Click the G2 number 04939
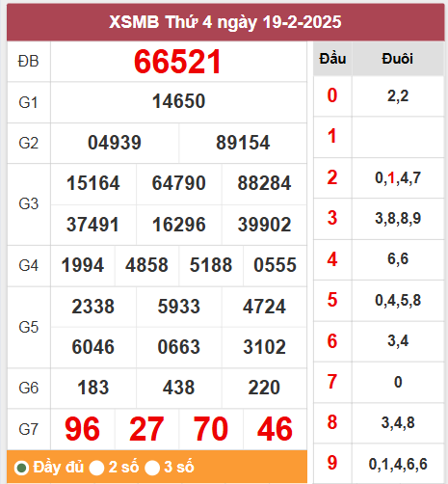This screenshot has height=484, width=448. 115,143
